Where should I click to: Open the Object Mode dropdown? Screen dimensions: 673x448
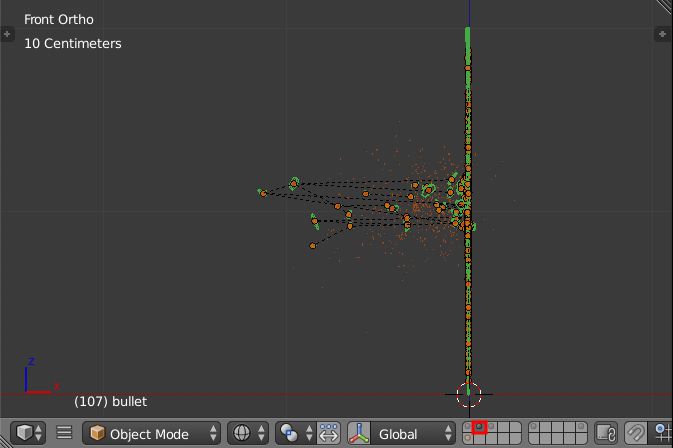(x=152, y=433)
